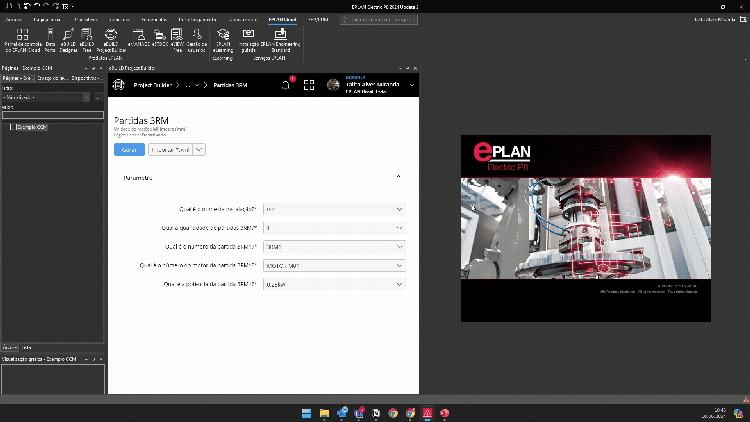Open Google Chrome from the taskbar
Image resolution: width=750 pixels, height=422 pixels.
[x=393, y=413]
